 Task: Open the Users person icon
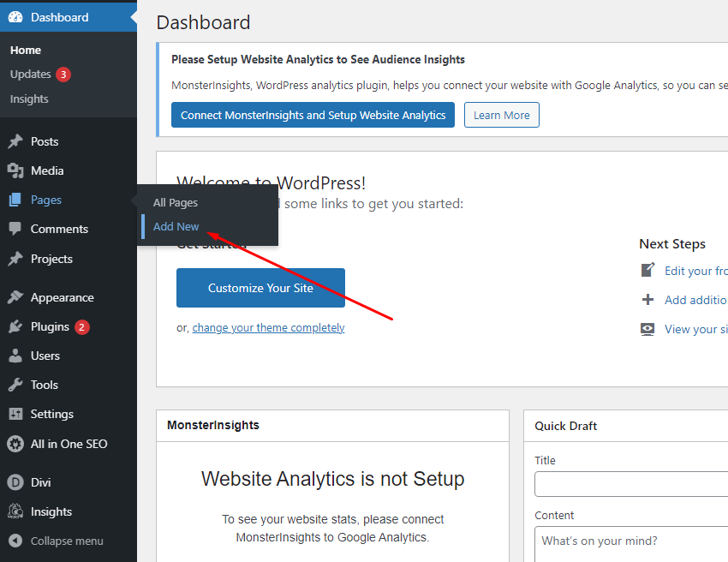(x=15, y=356)
